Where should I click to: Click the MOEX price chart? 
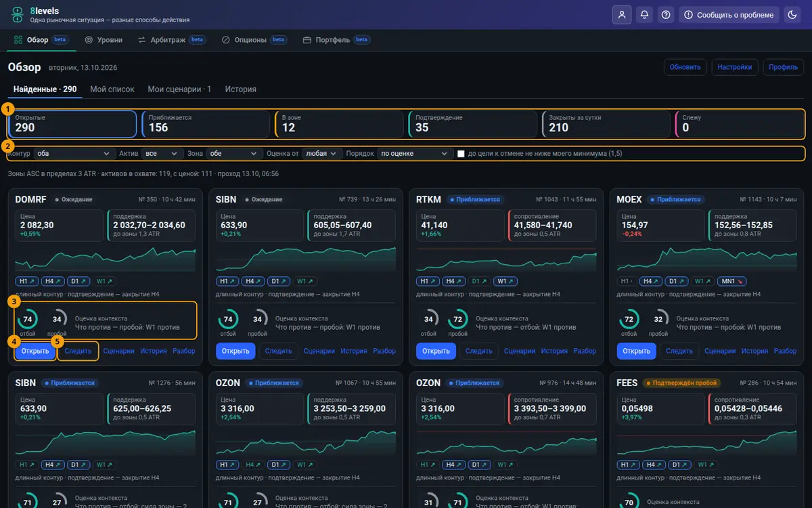click(x=706, y=259)
